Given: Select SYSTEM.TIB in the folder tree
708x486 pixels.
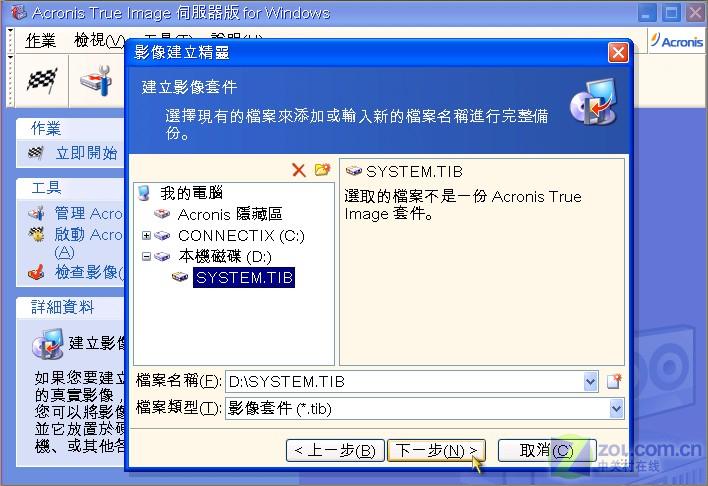Looking at the screenshot, I should pyautogui.click(x=244, y=277).
